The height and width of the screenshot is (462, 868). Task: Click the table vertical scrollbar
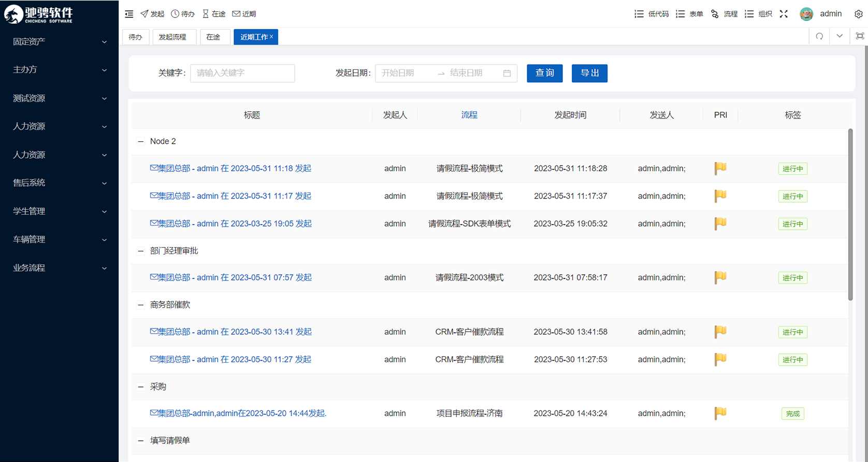point(850,215)
